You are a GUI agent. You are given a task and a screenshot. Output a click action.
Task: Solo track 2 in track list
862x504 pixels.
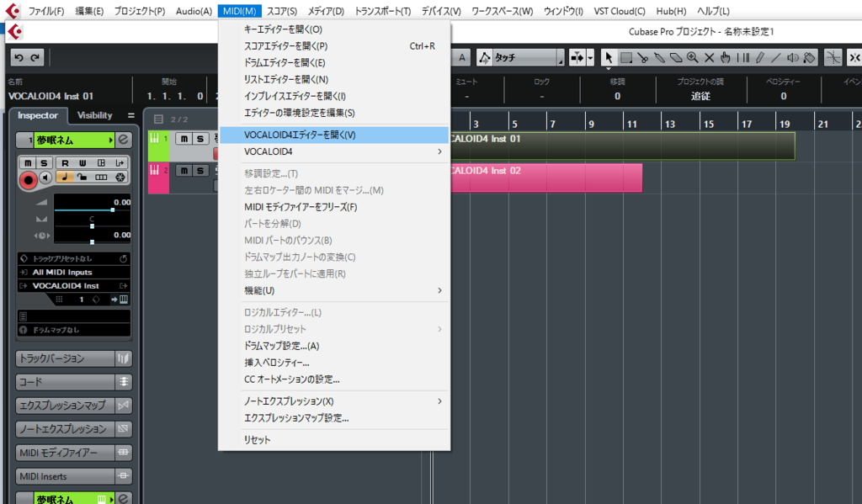[200, 170]
